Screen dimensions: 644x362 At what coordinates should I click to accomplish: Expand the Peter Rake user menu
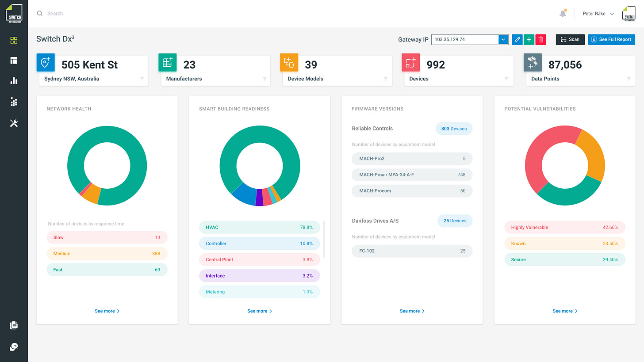[612, 14]
